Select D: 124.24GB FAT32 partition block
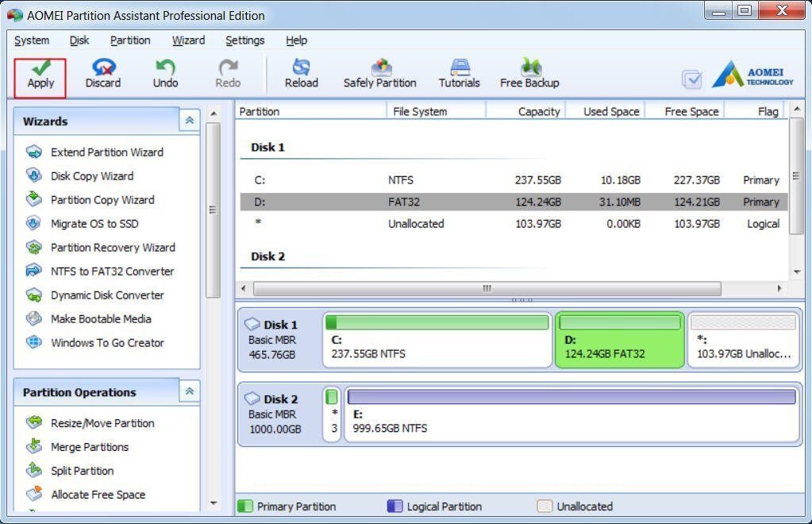 (619, 340)
